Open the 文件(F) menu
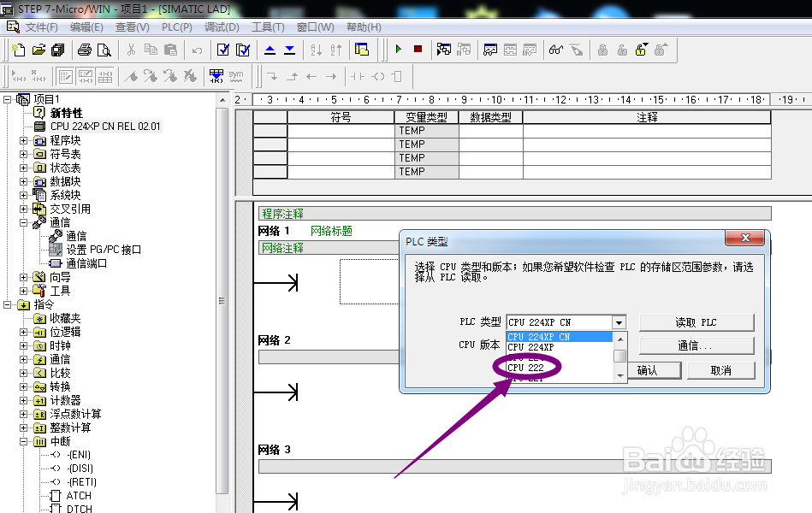Screen dimensions: 812x513 click(x=41, y=27)
